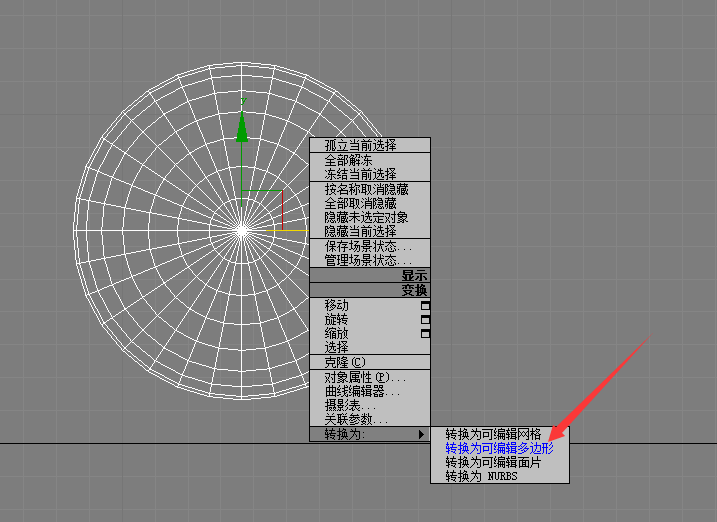The width and height of the screenshot is (717, 522).
Task: Select 克隆(C) menu entry
Action: pos(345,362)
